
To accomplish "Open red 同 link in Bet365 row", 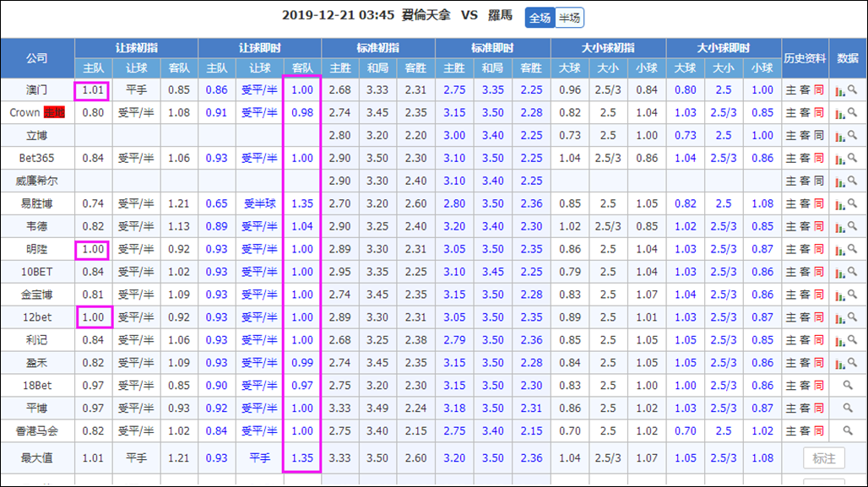I will click(819, 159).
